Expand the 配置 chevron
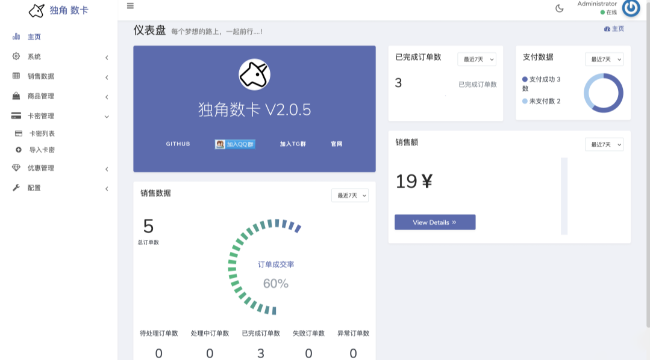Image resolution: width=650 pixels, height=360 pixels. [x=107, y=189]
